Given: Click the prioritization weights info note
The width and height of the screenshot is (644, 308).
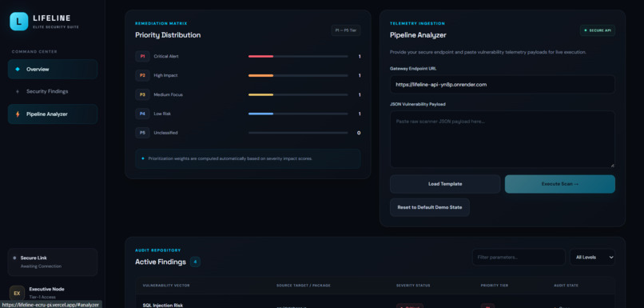Looking at the screenshot, I should pyautogui.click(x=248, y=158).
